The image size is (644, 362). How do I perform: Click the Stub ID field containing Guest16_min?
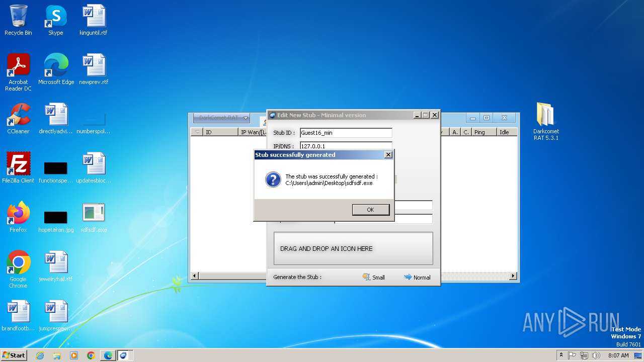pos(346,133)
